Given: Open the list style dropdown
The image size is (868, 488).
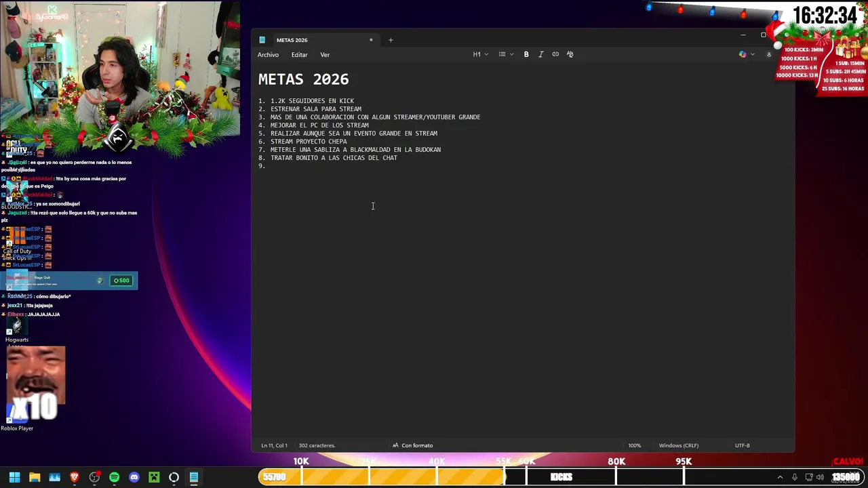Looking at the screenshot, I should pyautogui.click(x=506, y=54).
